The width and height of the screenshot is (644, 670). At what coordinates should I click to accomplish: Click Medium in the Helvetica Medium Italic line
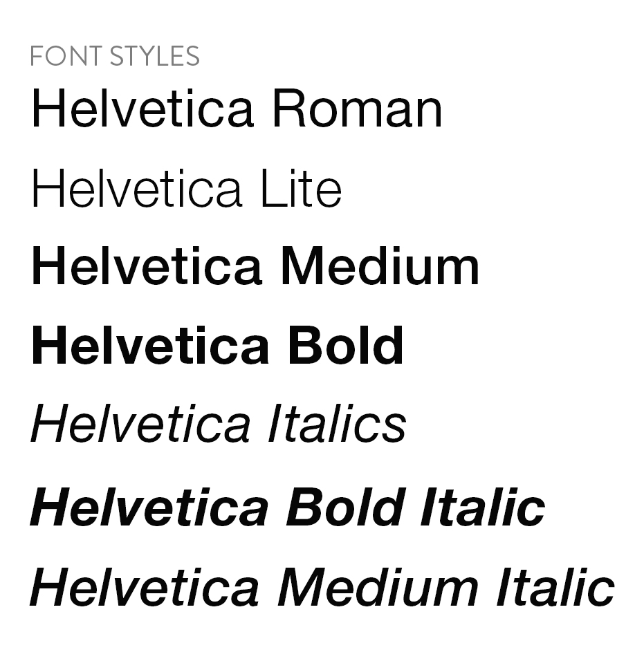coord(378,587)
